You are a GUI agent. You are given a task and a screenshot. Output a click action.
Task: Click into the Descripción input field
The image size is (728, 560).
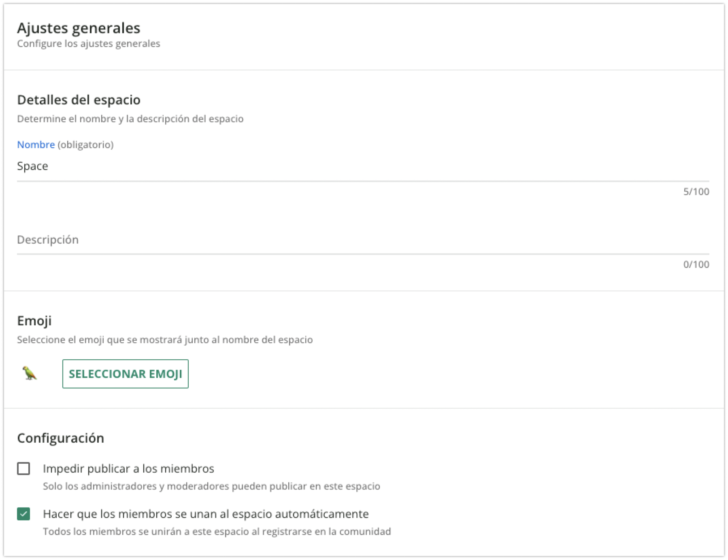pyautogui.click(x=362, y=240)
